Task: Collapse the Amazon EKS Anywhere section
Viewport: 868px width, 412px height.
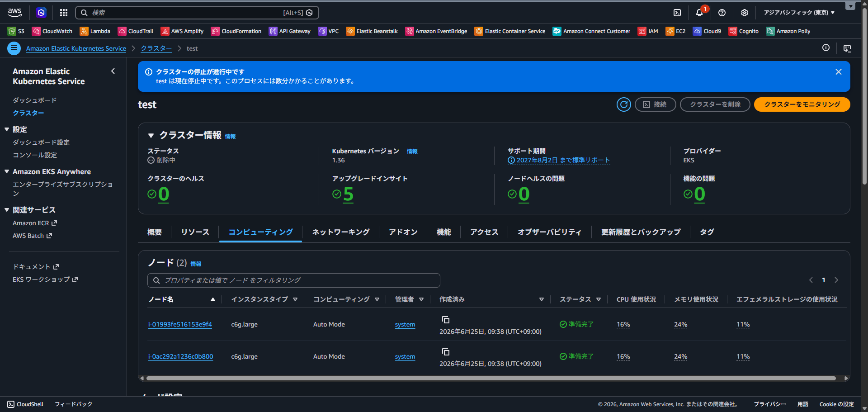Action: coord(7,172)
